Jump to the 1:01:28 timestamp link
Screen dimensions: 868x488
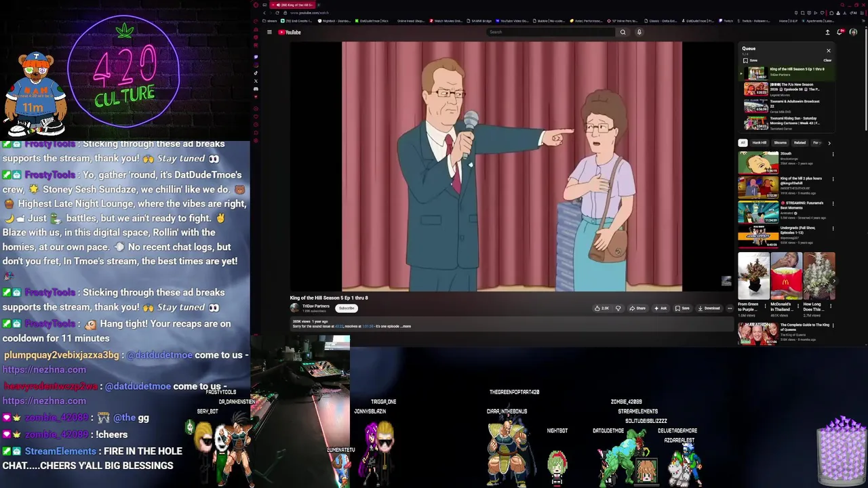(x=368, y=326)
